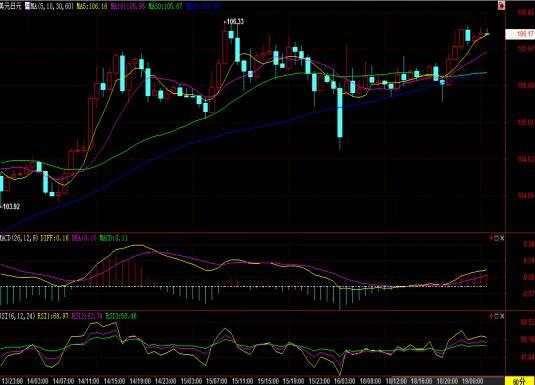The width and height of the screenshot is (535, 385).
Task: Click the 15|07:00 time axis label
Action: 217,381
